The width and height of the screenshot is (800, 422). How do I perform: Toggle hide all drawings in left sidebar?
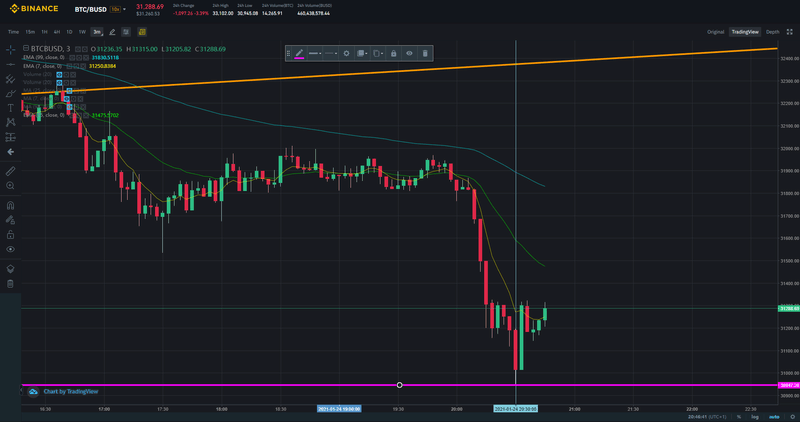(10, 248)
